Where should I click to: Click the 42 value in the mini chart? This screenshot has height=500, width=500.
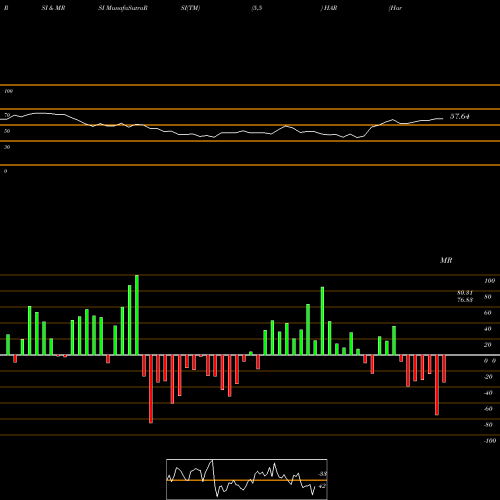322,486
